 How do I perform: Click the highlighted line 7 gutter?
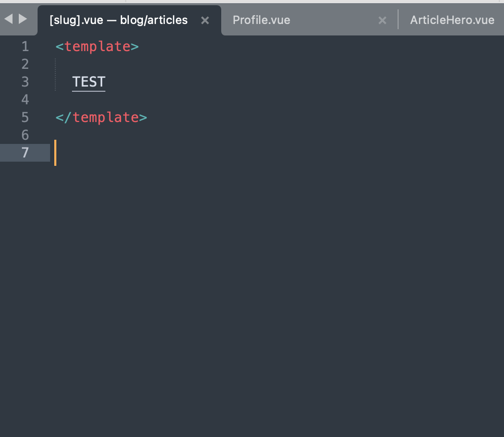click(25, 152)
